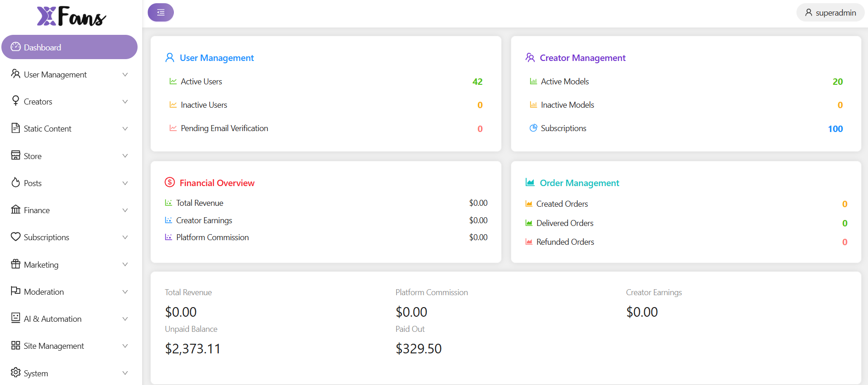Click the Created Orders label
This screenshot has height=385, width=868.
(x=562, y=204)
